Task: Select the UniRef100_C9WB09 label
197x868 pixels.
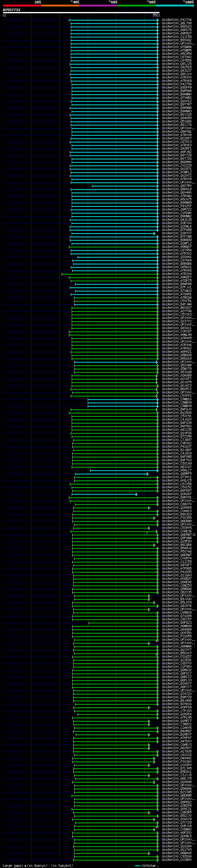Action: coord(176,403)
